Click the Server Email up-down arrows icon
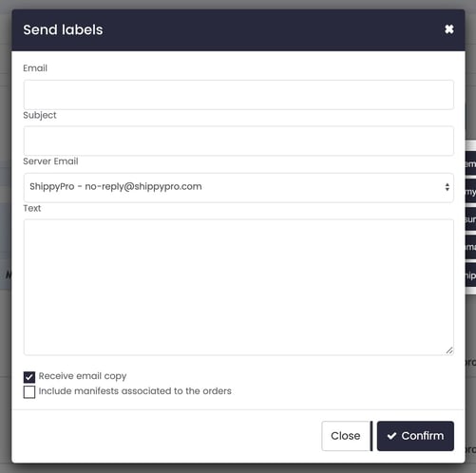Screen dimensions: 476x473 (447, 187)
